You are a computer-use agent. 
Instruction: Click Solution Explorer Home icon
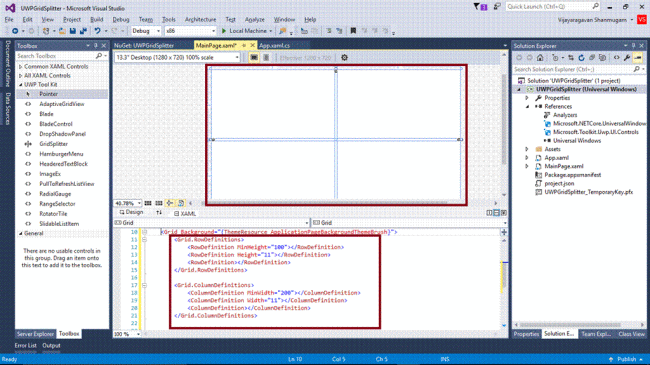pyautogui.click(x=540, y=58)
